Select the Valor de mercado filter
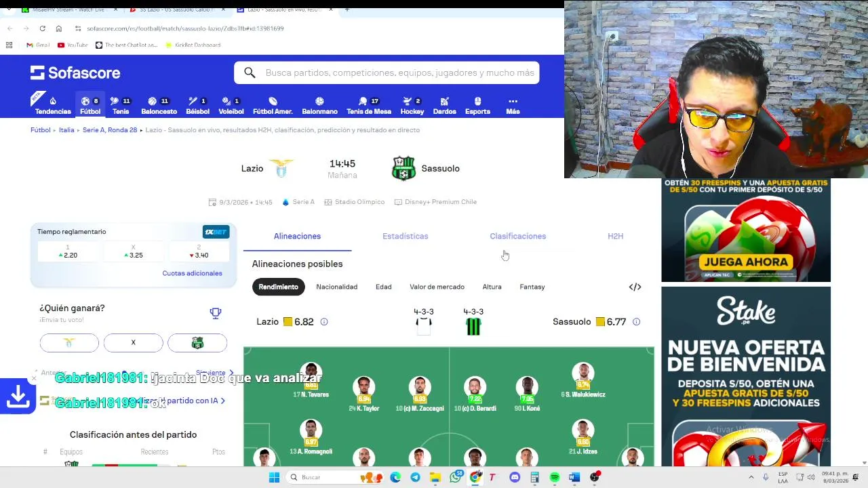 coord(437,287)
